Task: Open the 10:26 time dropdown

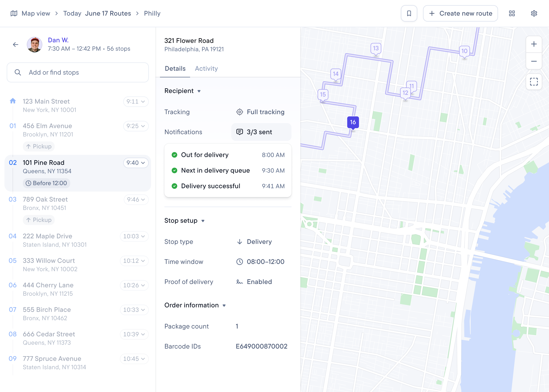Action: pyautogui.click(x=134, y=285)
